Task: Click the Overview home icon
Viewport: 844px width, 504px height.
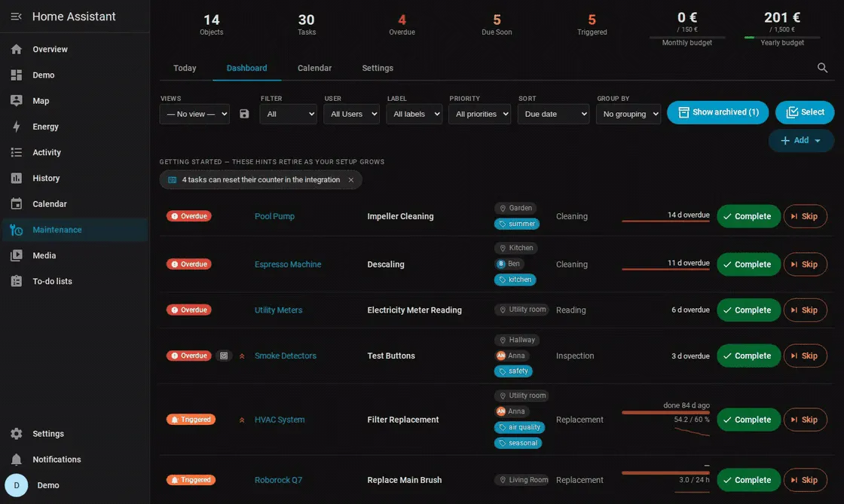Action: (x=16, y=50)
